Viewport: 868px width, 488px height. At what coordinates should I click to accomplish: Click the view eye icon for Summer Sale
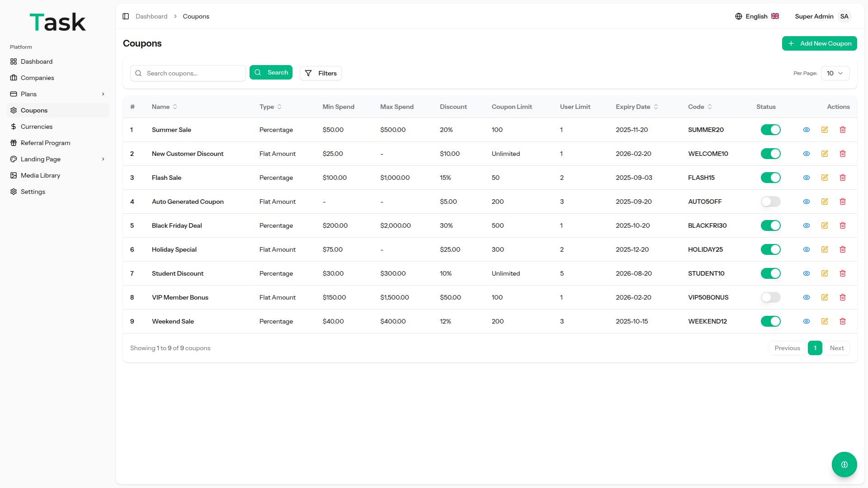(806, 130)
